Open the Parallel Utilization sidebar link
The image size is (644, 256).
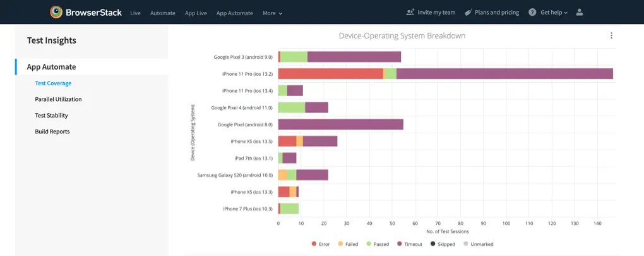(x=58, y=99)
